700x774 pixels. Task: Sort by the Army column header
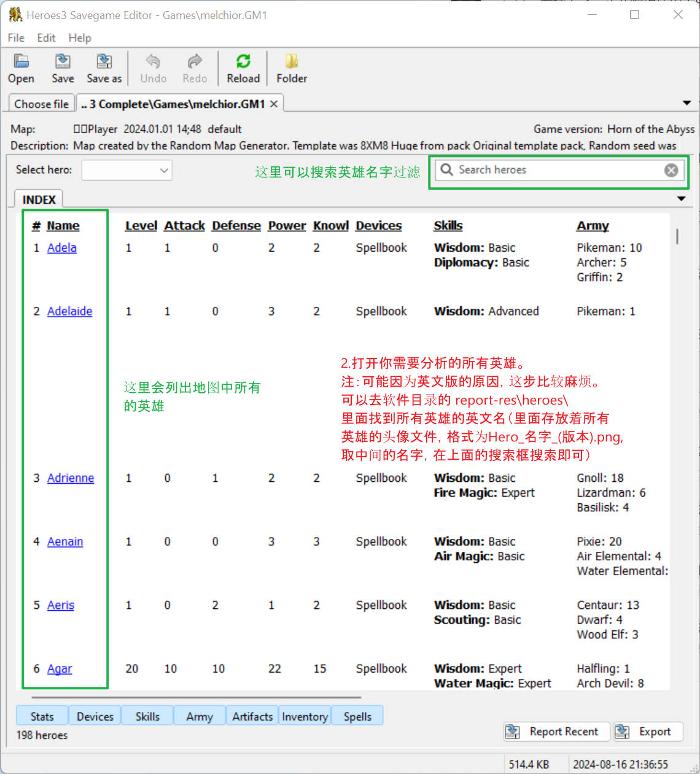pyautogui.click(x=593, y=226)
